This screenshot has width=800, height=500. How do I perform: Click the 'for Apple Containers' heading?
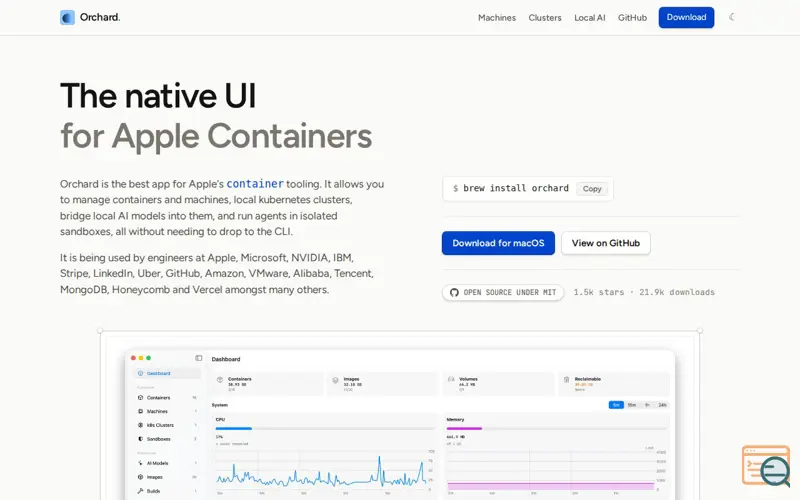[x=216, y=136]
